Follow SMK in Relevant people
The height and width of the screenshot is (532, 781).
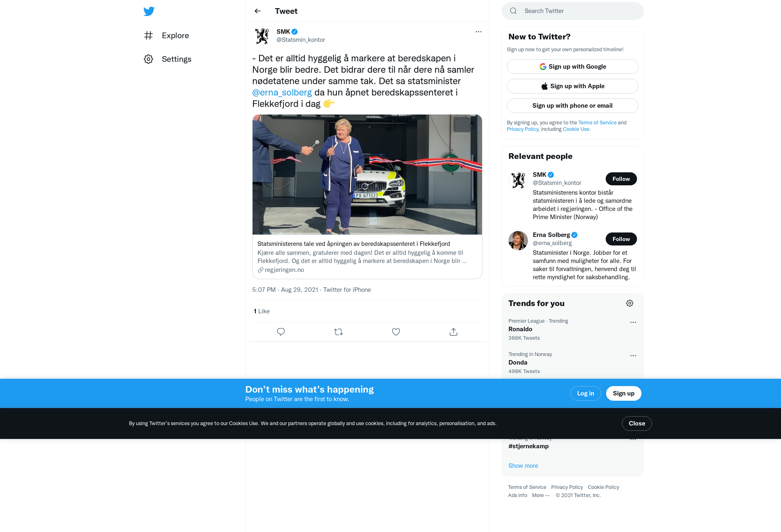coord(621,179)
